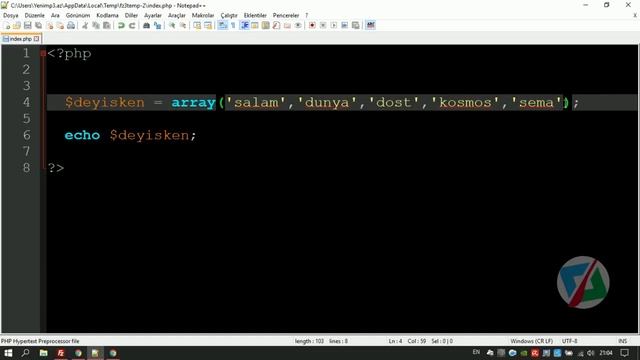Image resolution: width=640 pixels, height=360 pixels.
Task: Show the Document Map panel
Action: pos(266,25)
